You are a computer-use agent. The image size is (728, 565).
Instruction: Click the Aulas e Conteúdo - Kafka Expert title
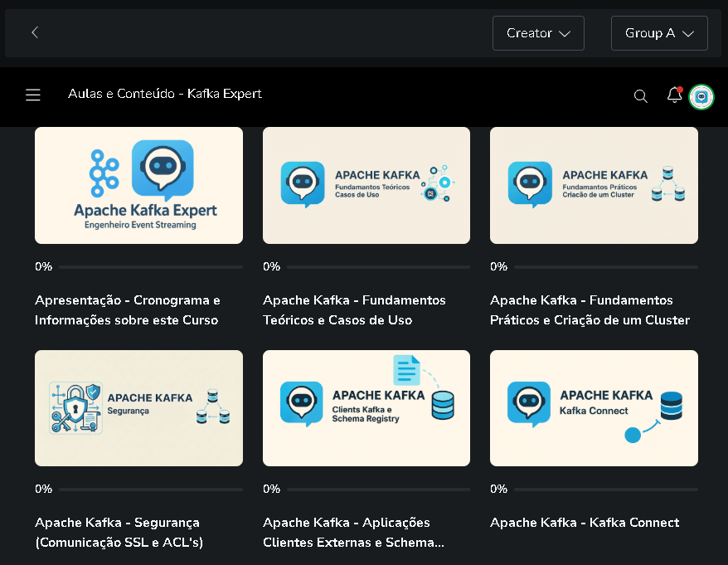point(165,94)
